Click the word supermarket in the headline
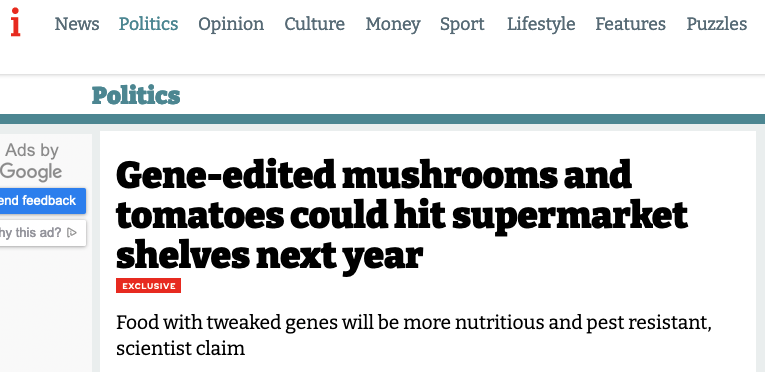765x372 pixels. [x=570, y=217]
